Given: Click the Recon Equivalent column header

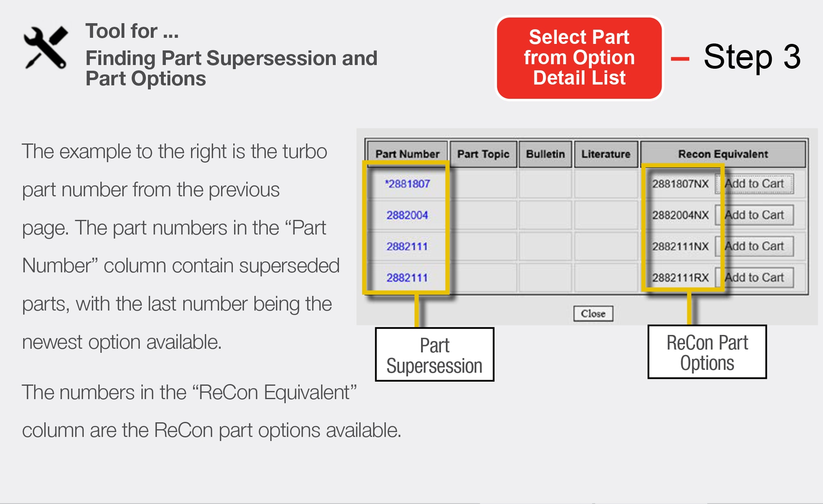Looking at the screenshot, I should tap(723, 154).
